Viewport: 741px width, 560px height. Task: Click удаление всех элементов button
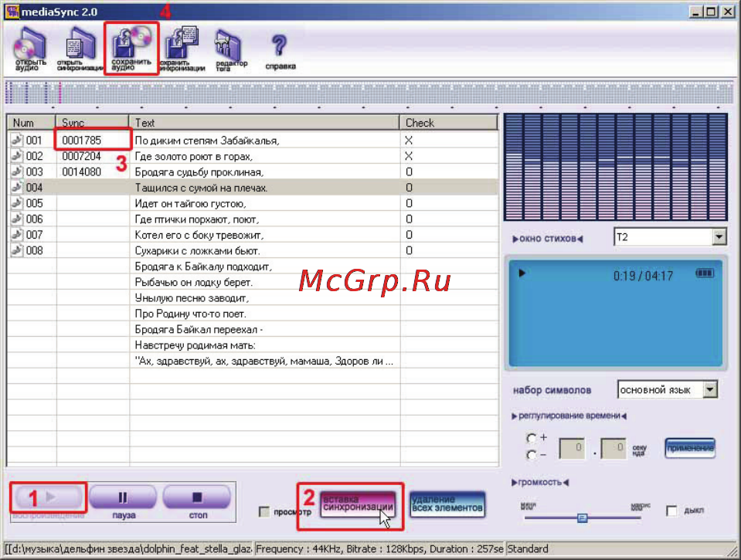tap(447, 504)
